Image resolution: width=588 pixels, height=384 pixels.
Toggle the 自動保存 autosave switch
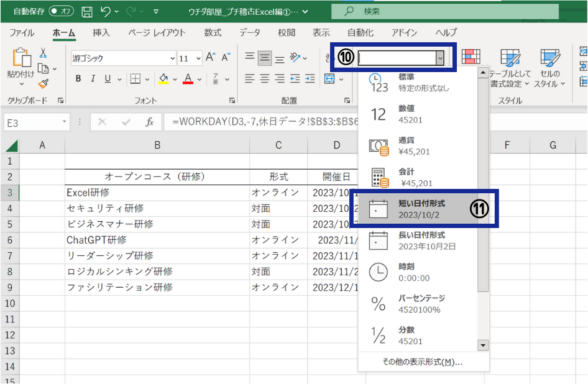62,11
